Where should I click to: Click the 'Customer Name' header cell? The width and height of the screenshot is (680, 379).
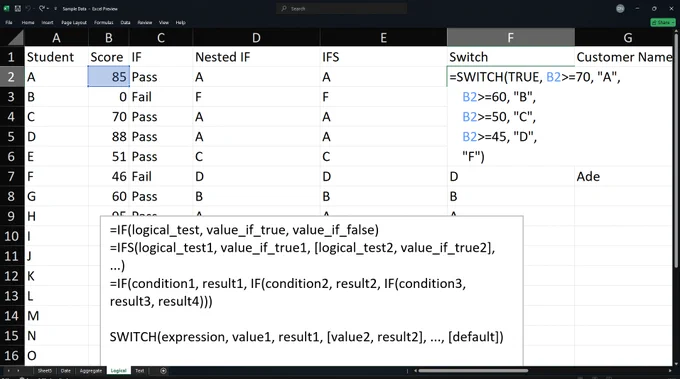(624, 57)
